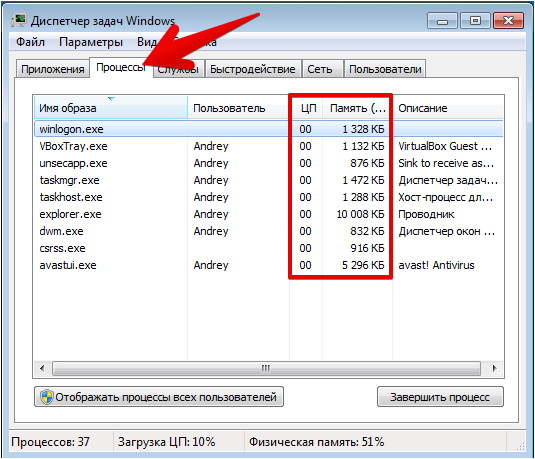Click the sort arrow above Имя образа
Viewport: 535px width, 459px height.
111,99
